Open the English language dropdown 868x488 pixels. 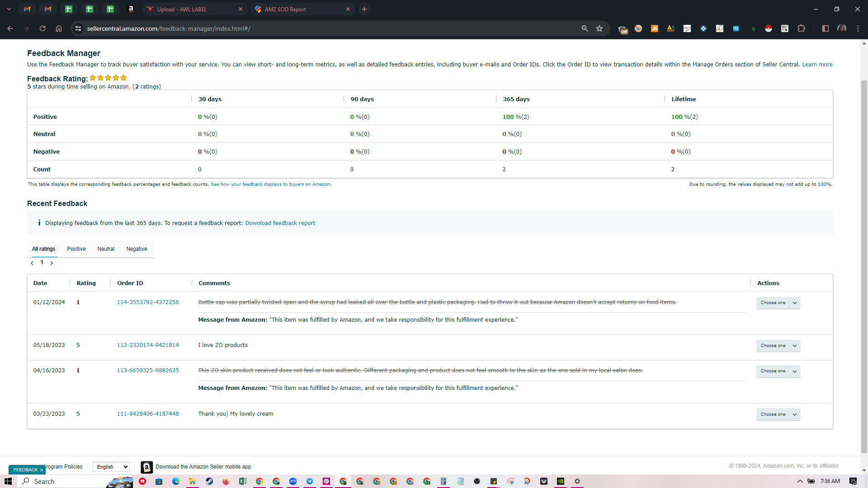pyautogui.click(x=112, y=467)
